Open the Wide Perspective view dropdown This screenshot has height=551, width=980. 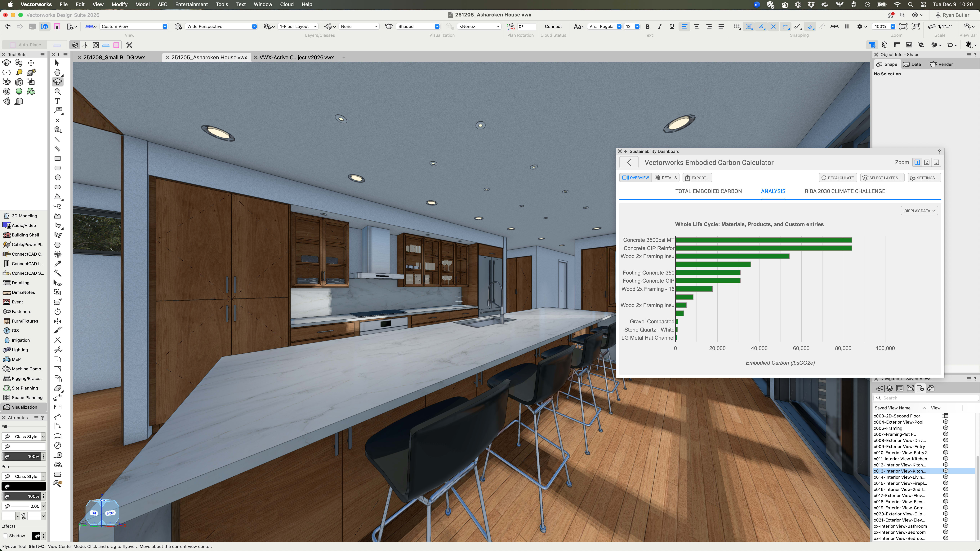(254, 26)
